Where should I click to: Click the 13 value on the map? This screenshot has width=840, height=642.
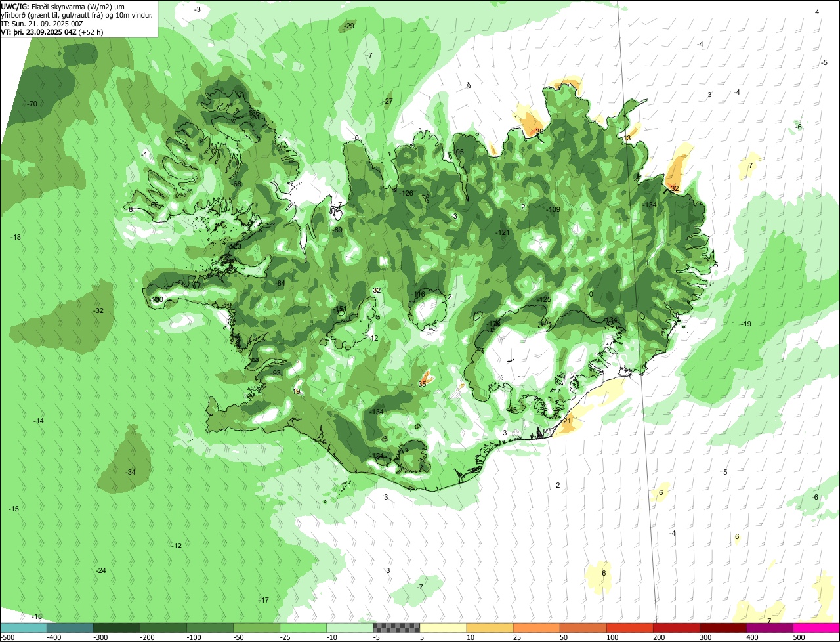tap(627, 138)
